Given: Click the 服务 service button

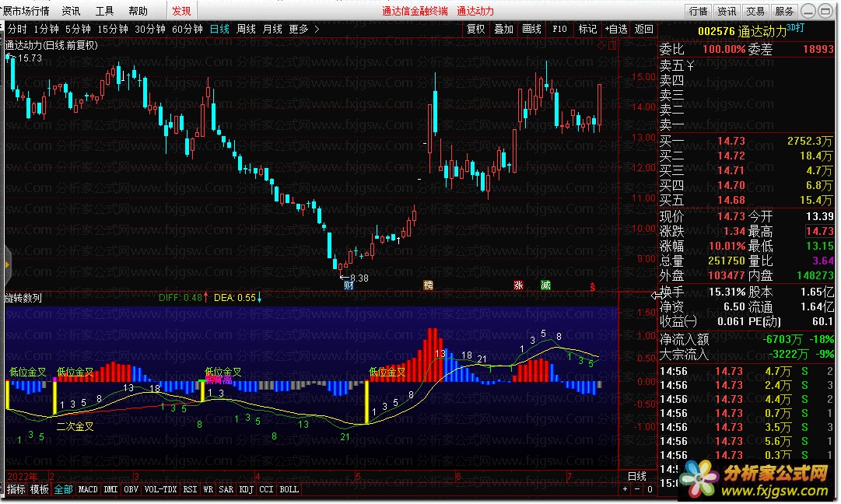Looking at the screenshot, I should point(784,11).
